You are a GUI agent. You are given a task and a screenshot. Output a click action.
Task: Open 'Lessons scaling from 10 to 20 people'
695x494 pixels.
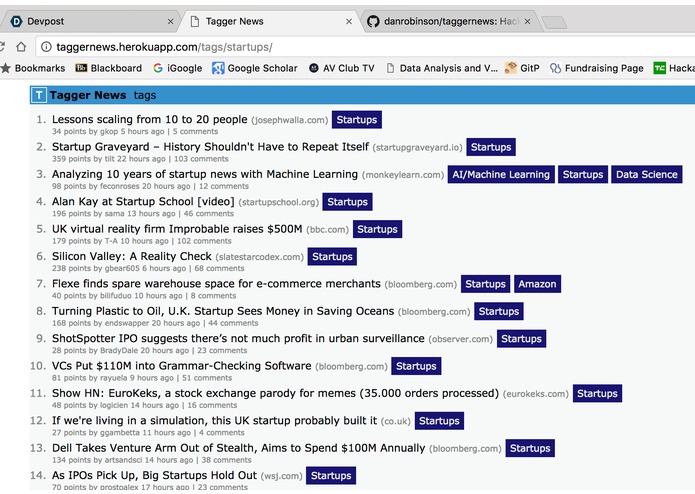pyautogui.click(x=150, y=119)
